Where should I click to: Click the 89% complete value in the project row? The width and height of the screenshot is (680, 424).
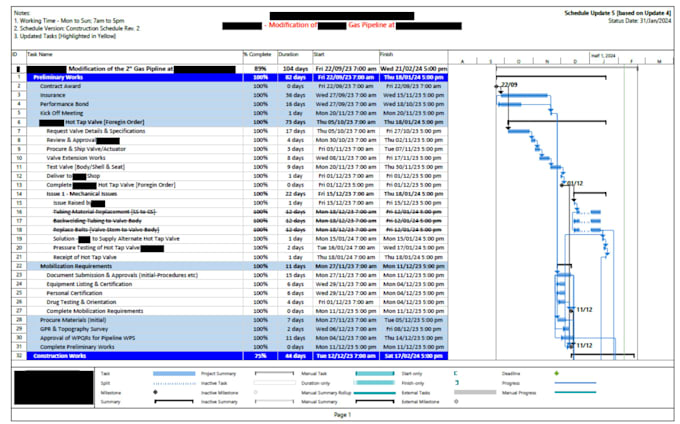pyautogui.click(x=260, y=68)
